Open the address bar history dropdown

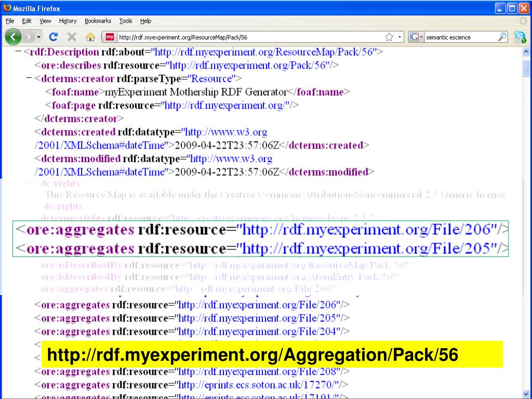pyautogui.click(x=400, y=37)
